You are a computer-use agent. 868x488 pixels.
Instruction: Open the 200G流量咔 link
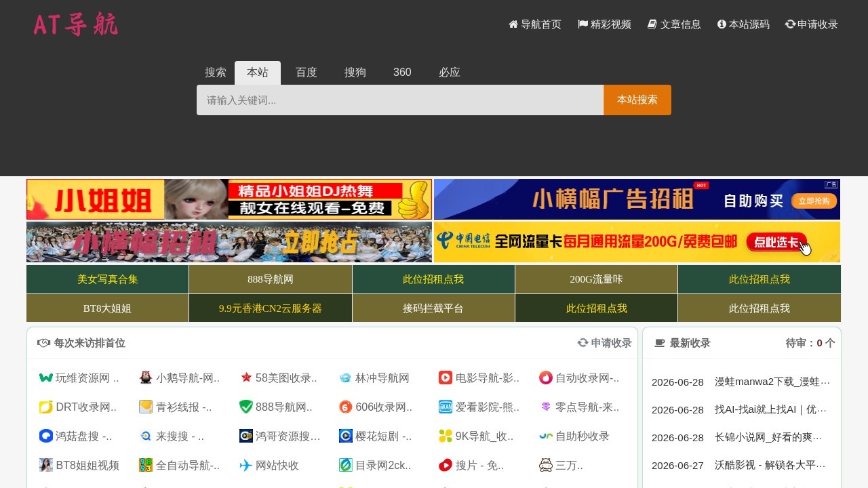[x=596, y=279]
